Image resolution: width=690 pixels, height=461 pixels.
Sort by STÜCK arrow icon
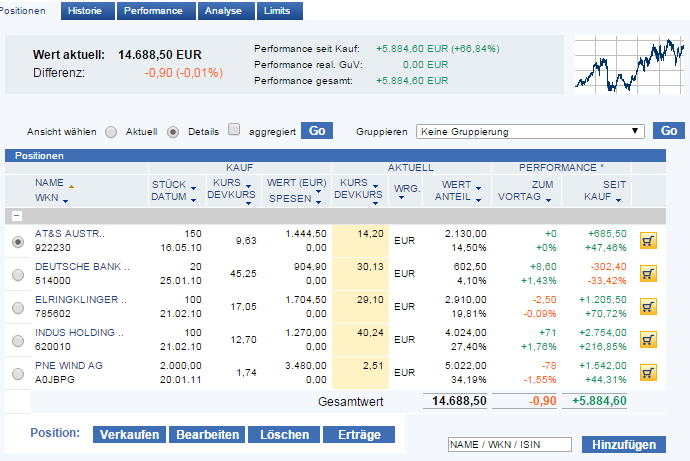pyautogui.click(x=193, y=188)
